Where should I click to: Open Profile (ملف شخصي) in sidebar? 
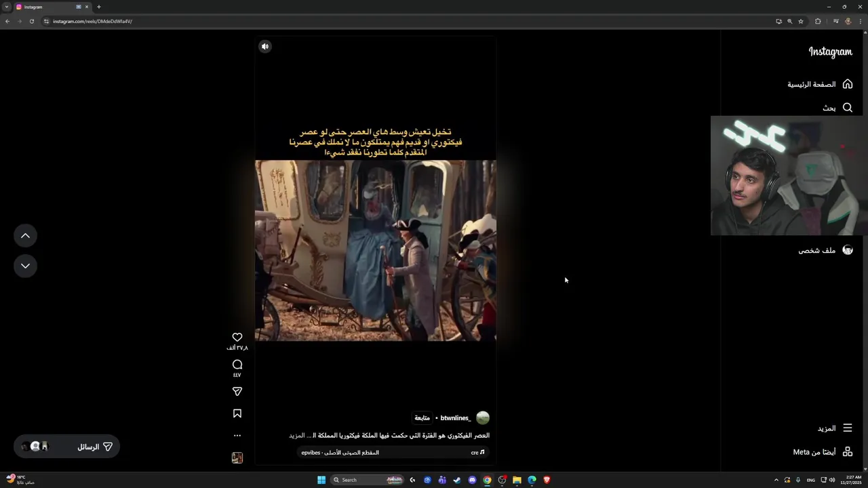tap(825, 250)
